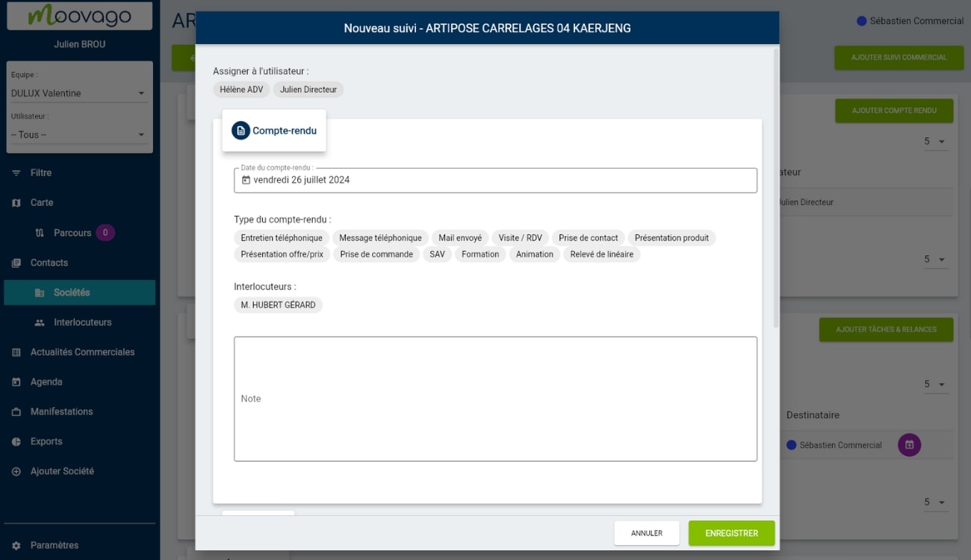The height and width of the screenshot is (560, 971).
Task: Open Sociétés menu item
Action: point(79,293)
